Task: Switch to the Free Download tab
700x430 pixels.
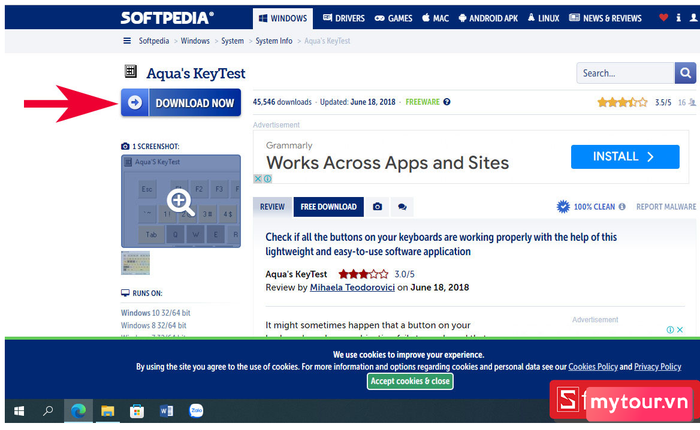Action: (329, 207)
